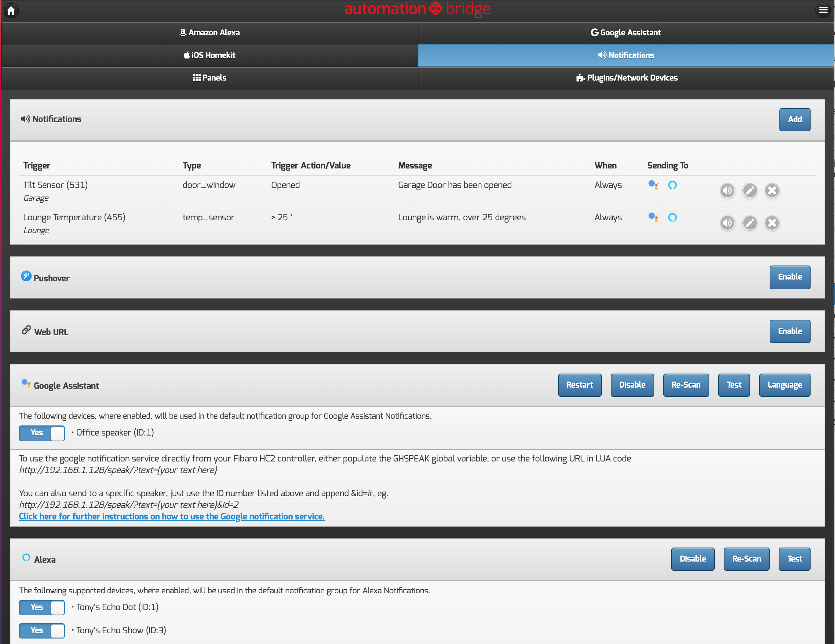The width and height of the screenshot is (835, 644).
Task: Click the automation bridge logo
Action: [x=417, y=9]
